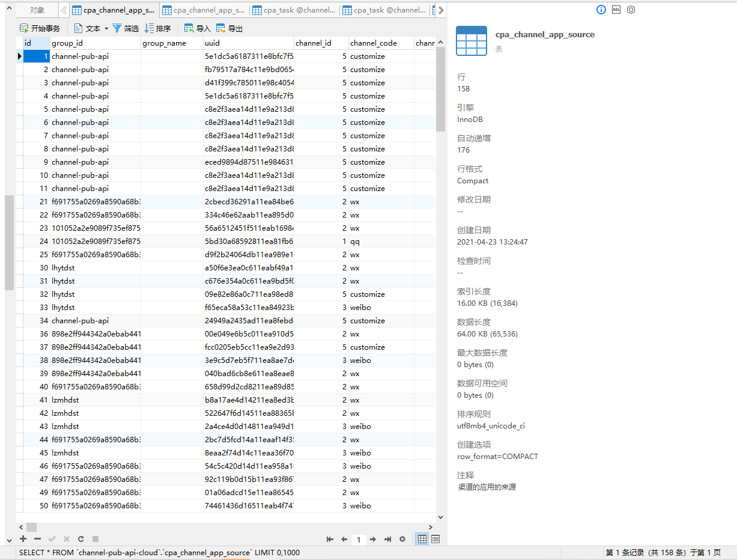This screenshot has height=560, width=737.
Task: Click the horizontal scrollbar thumb
Action: pos(31,527)
